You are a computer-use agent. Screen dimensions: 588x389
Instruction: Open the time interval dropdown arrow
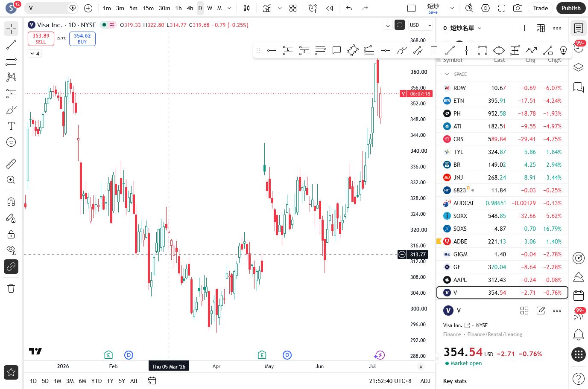(229, 8)
